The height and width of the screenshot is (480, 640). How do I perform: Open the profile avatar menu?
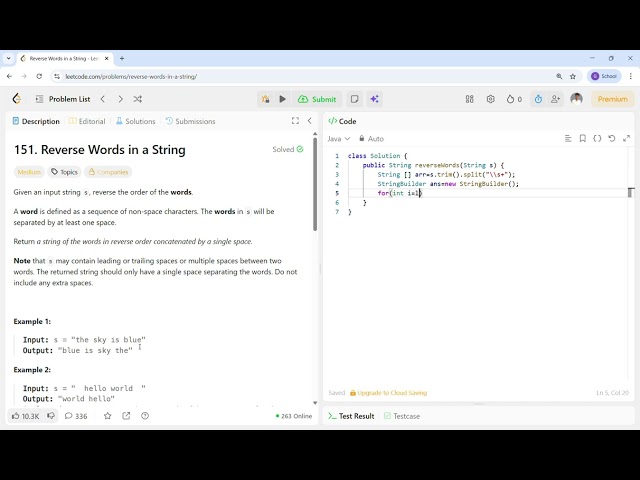tap(576, 99)
